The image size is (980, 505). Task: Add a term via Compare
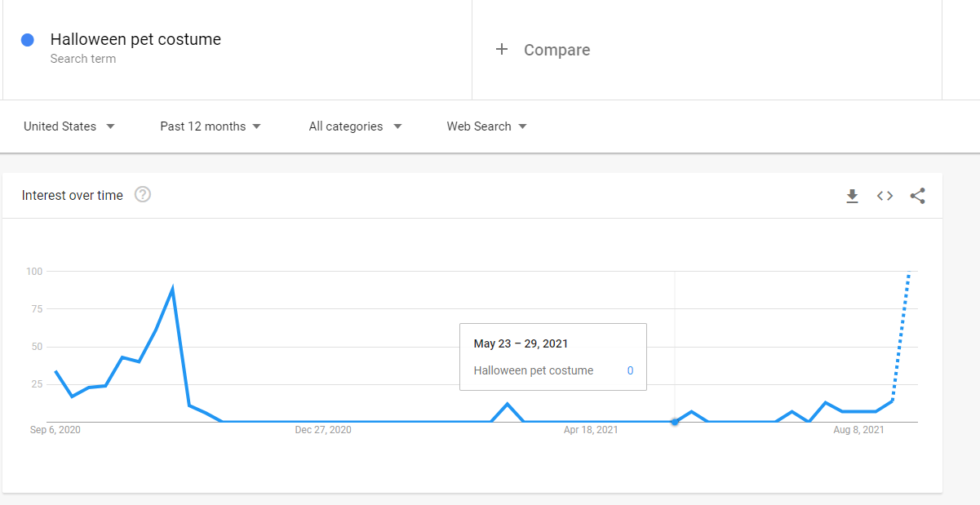point(557,50)
